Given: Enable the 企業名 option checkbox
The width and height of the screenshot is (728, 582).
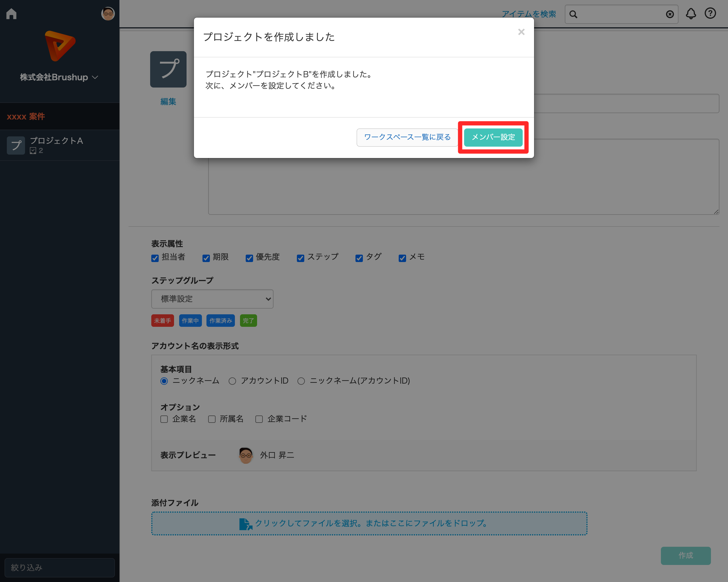Looking at the screenshot, I should click(x=164, y=419).
